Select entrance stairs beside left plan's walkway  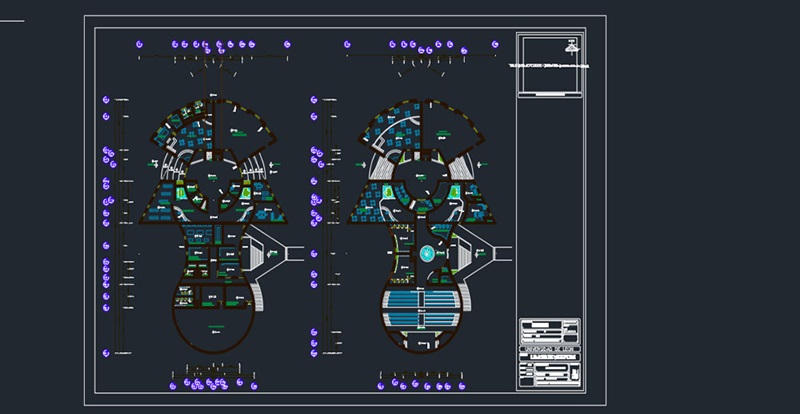(x=255, y=254)
